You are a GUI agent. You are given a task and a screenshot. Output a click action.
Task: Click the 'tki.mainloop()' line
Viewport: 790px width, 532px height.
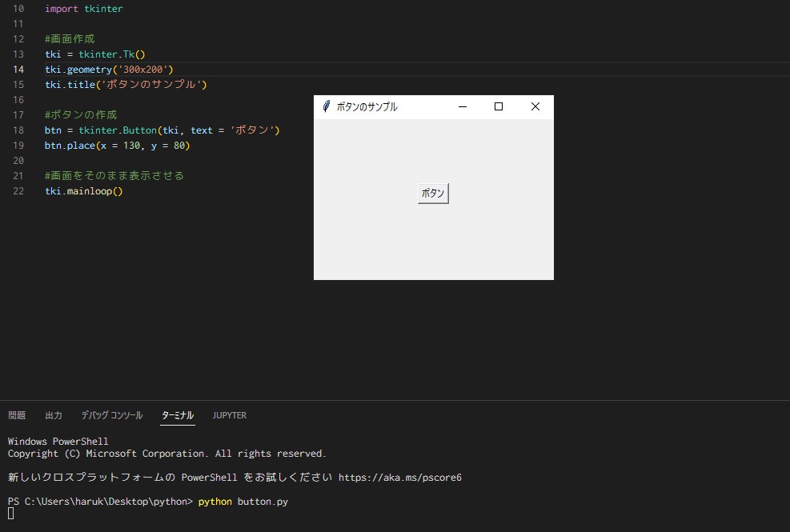[83, 191]
